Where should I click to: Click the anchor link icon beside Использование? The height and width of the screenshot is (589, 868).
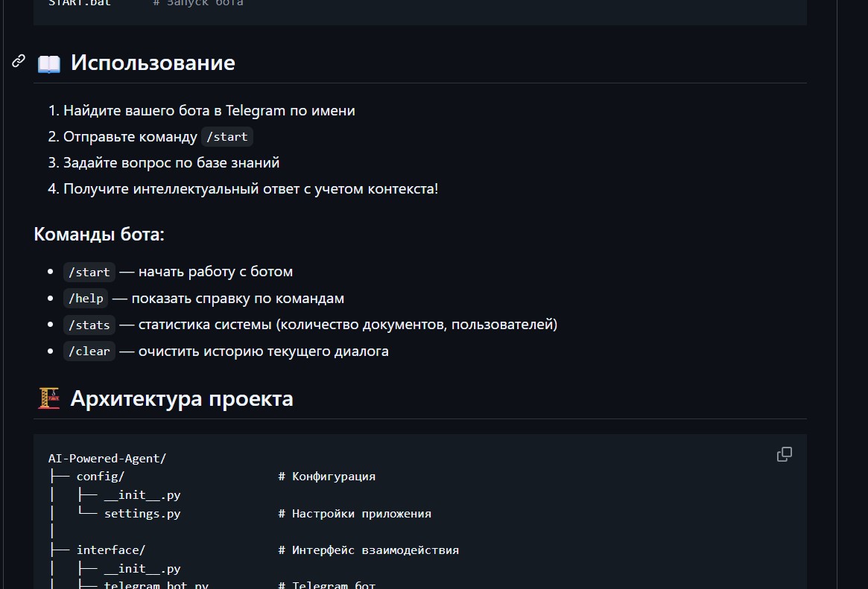tap(19, 61)
